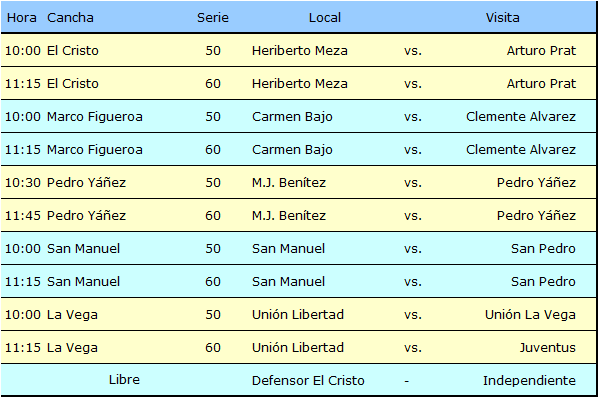The height and width of the screenshot is (397, 598).
Task: Click the Local column header
Action: [325, 18]
